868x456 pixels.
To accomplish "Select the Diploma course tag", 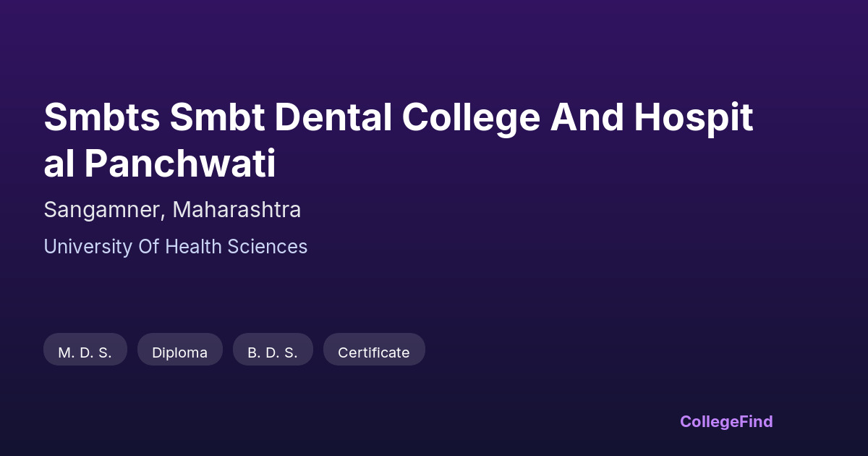I will pyautogui.click(x=179, y=352).
